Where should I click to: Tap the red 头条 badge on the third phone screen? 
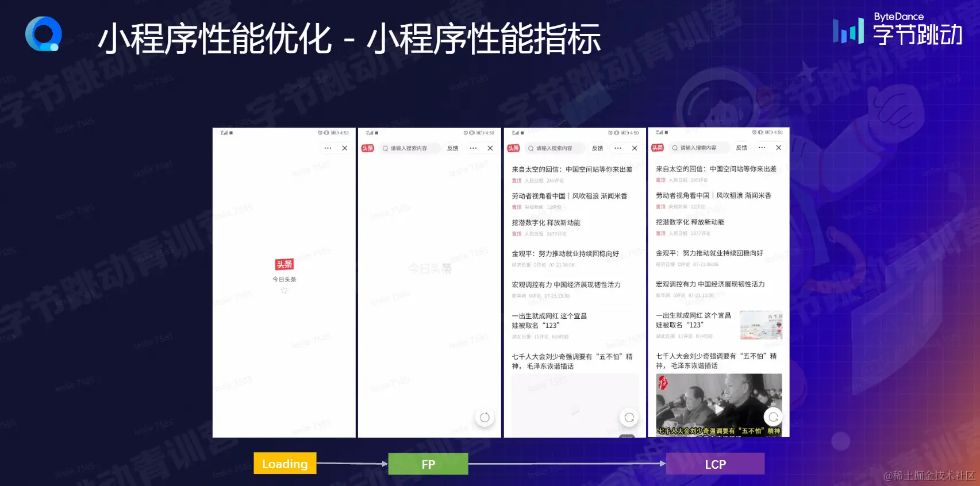(x=513, y=148)
